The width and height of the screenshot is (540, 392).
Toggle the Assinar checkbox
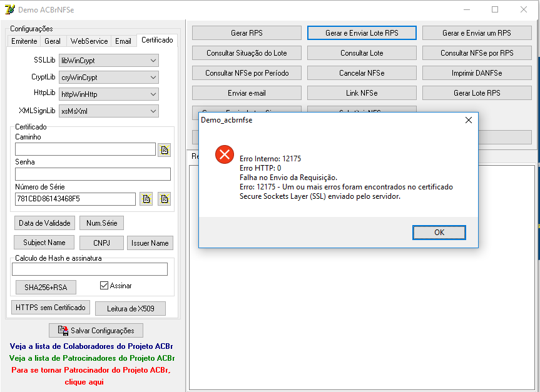coord(104,285)
